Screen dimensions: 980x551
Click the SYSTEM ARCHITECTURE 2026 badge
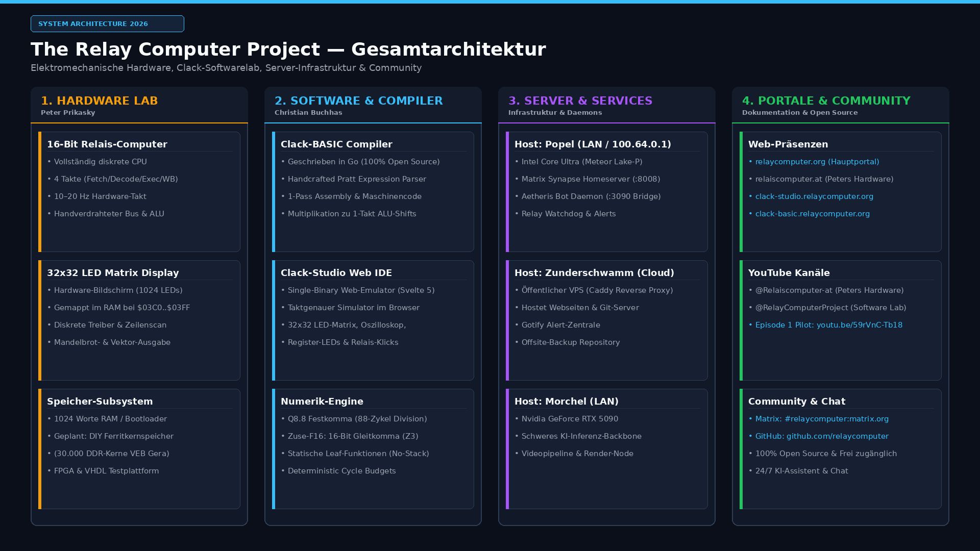(x=107, y=24)
